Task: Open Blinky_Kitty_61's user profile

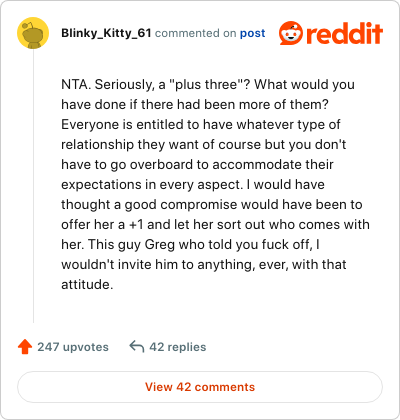Action: (106, 33)
